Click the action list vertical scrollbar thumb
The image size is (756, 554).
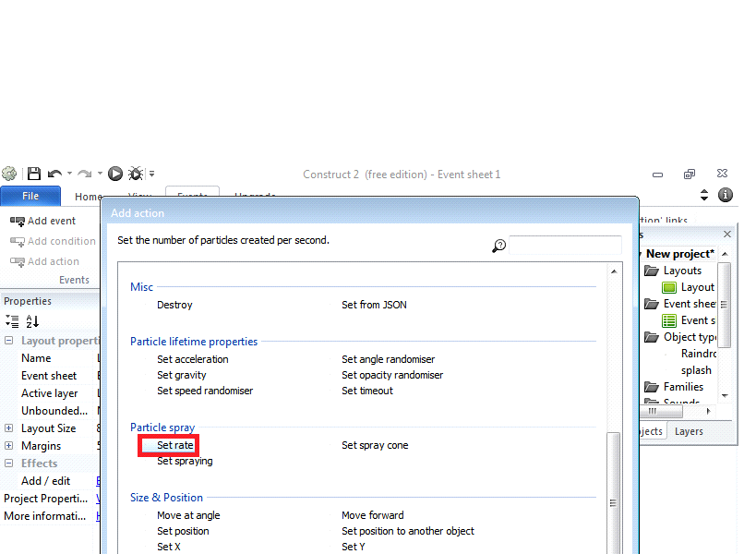(613, 493)
